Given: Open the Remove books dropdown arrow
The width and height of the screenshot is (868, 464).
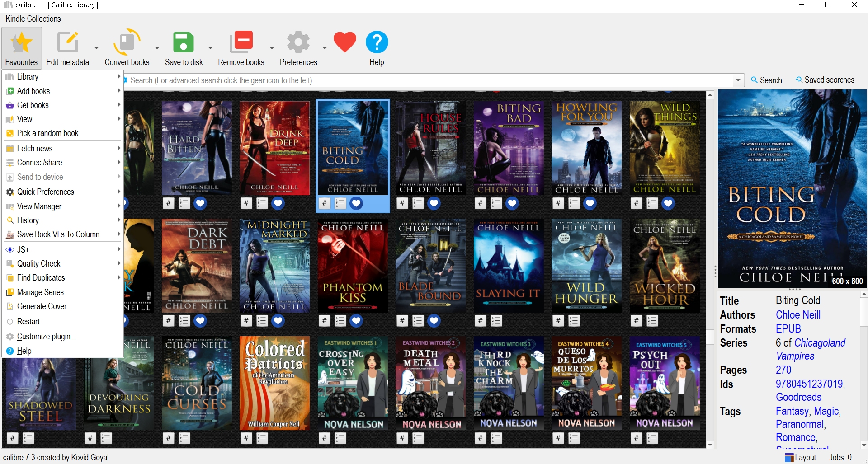Looking at the screenshot, I should click(272, 48).
